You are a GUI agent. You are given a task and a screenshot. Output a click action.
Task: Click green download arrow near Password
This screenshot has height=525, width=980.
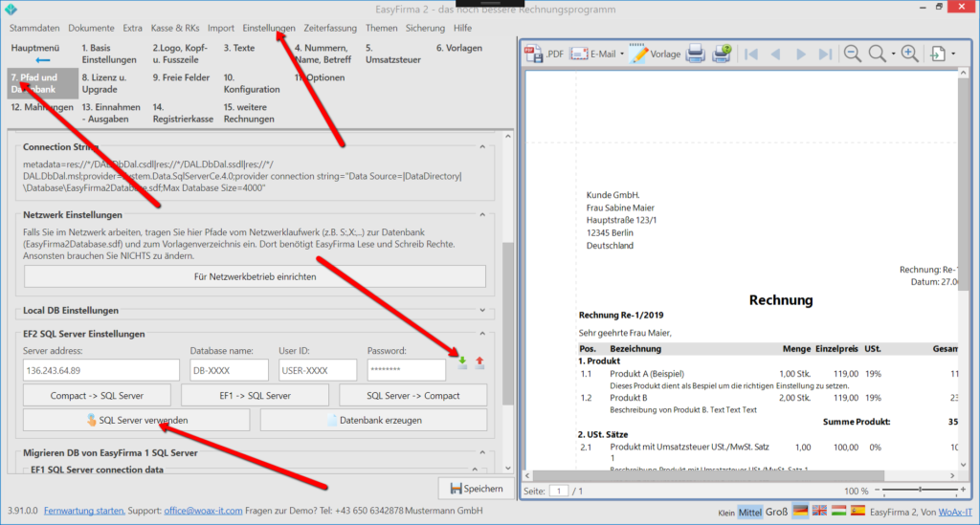(462, 362)
